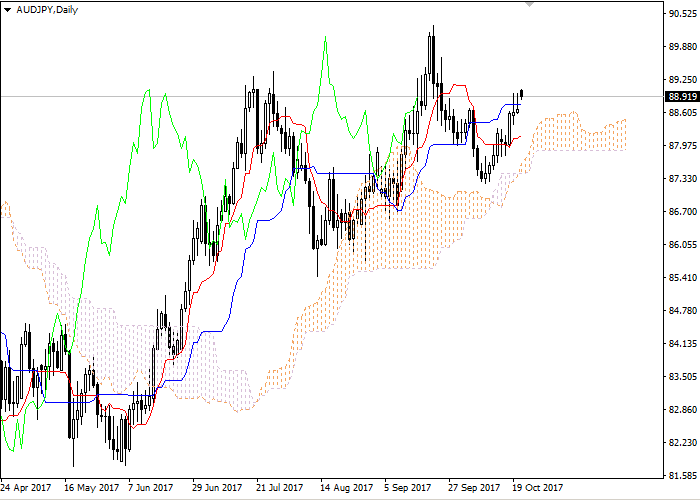Click the 14 Aug 2017 date label
700x500 pixels.
click(x=347, y=488)
